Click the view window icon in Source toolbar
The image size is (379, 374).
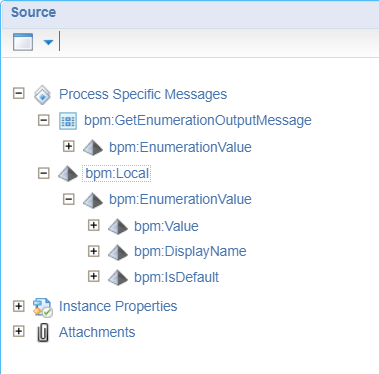pos(23,42)
